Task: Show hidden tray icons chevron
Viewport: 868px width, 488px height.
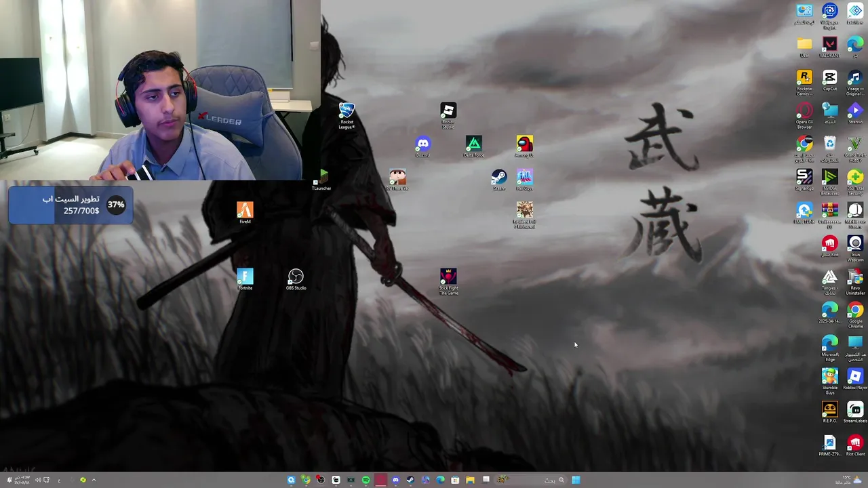Action: 94,480
